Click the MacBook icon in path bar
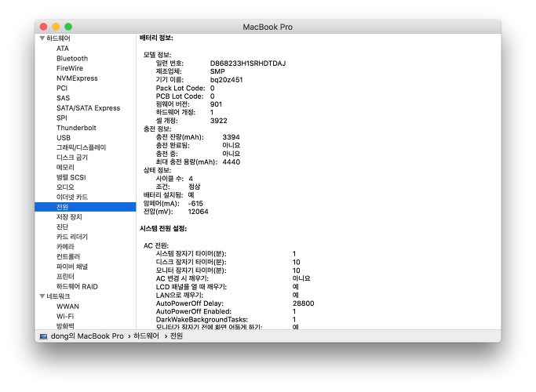Image resolution: width=536 pixels, height=392 pixels. (x=43, y=336)
